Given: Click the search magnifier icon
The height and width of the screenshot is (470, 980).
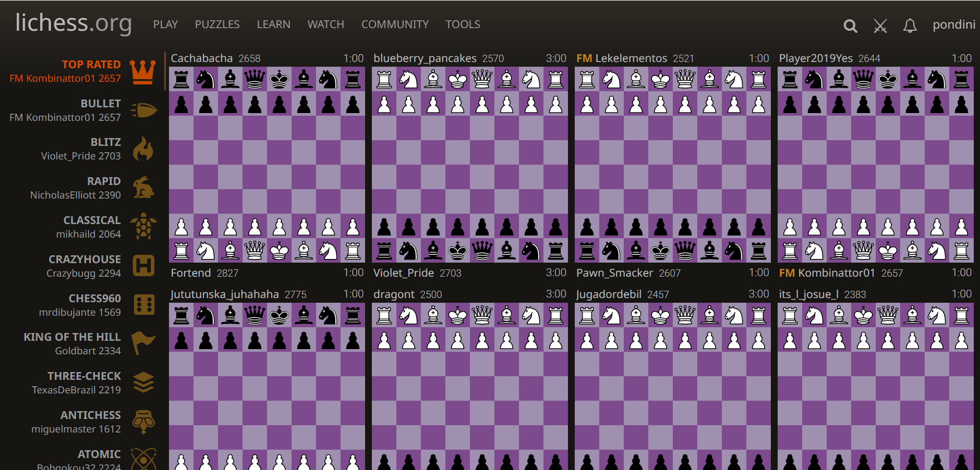Looking at the screenshot, I should (850, 26).
